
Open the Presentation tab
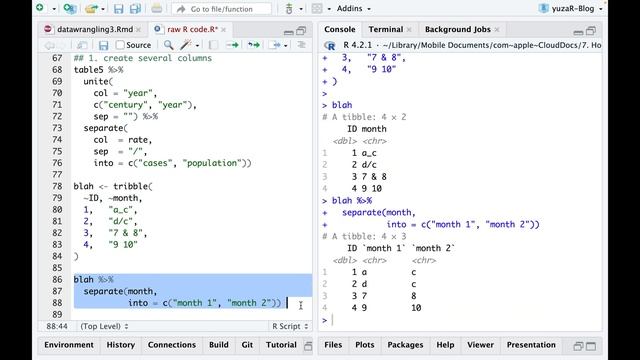(x=531, y=345)
